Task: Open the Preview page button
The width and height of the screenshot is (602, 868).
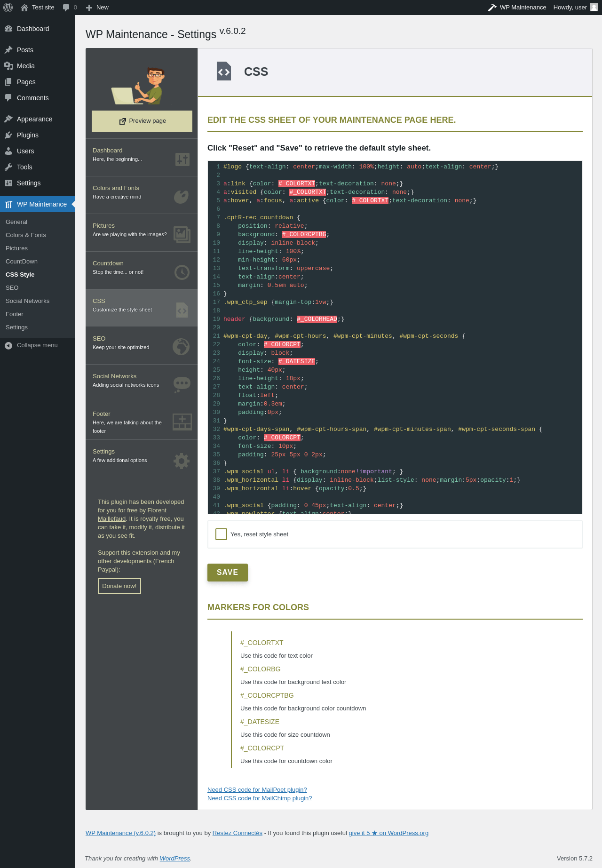Action: [142, 121]
